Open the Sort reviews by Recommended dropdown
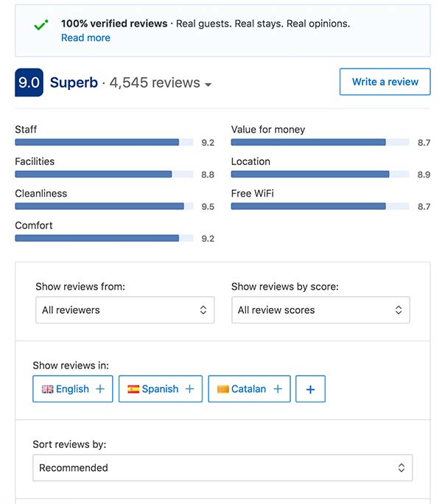 (222, 468)
